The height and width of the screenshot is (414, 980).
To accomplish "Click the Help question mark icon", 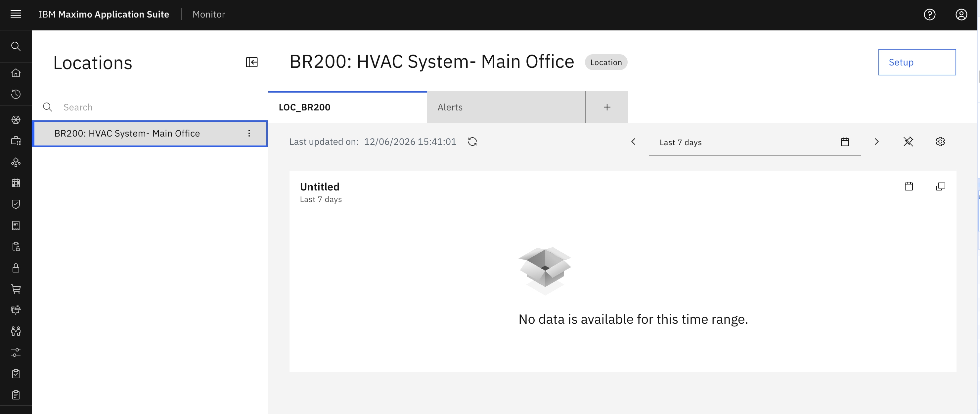I will coord(929,15).
